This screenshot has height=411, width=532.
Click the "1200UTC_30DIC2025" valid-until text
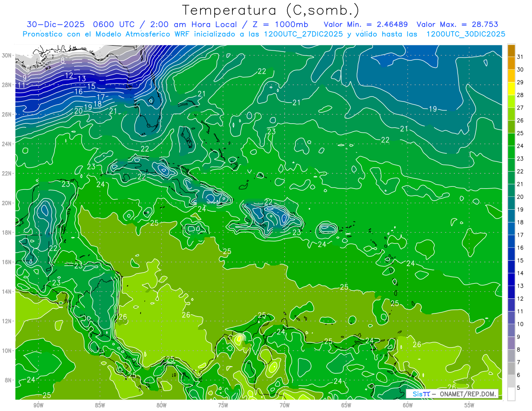465,34
